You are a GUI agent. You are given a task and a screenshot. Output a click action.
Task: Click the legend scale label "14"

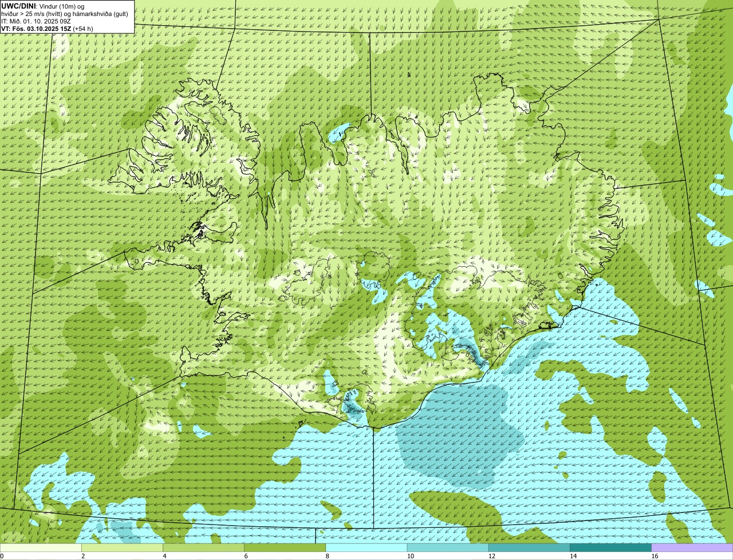tap(573, 556)
